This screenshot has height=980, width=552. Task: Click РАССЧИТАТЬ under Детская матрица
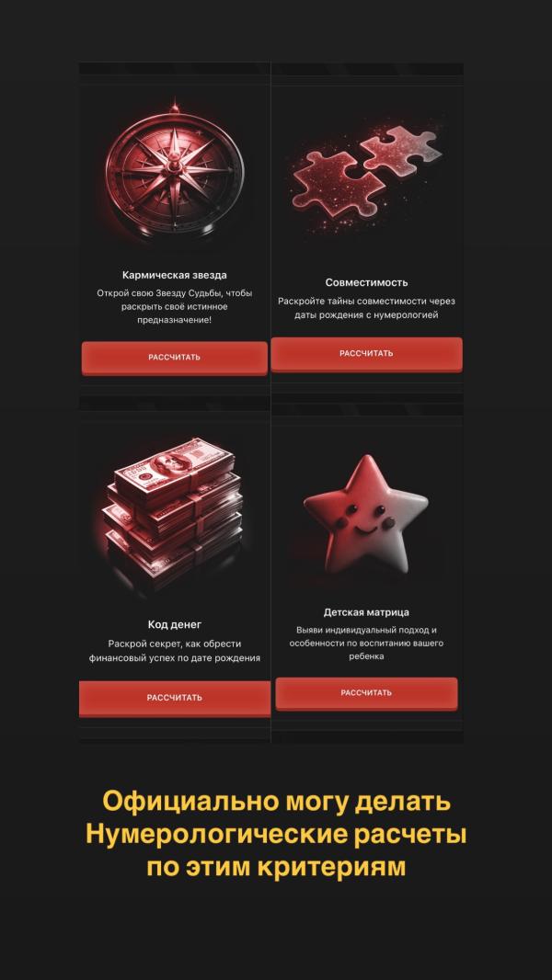click(x=366, y=693)
